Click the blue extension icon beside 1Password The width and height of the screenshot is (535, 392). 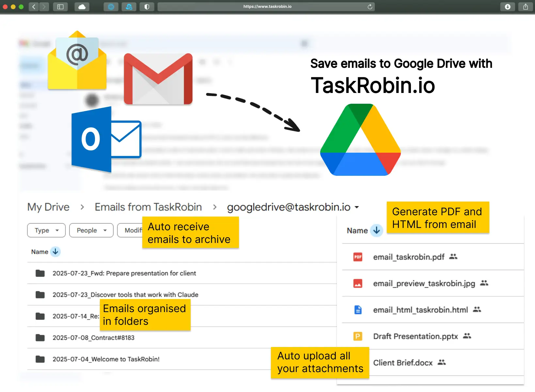(x=129, y=7)
